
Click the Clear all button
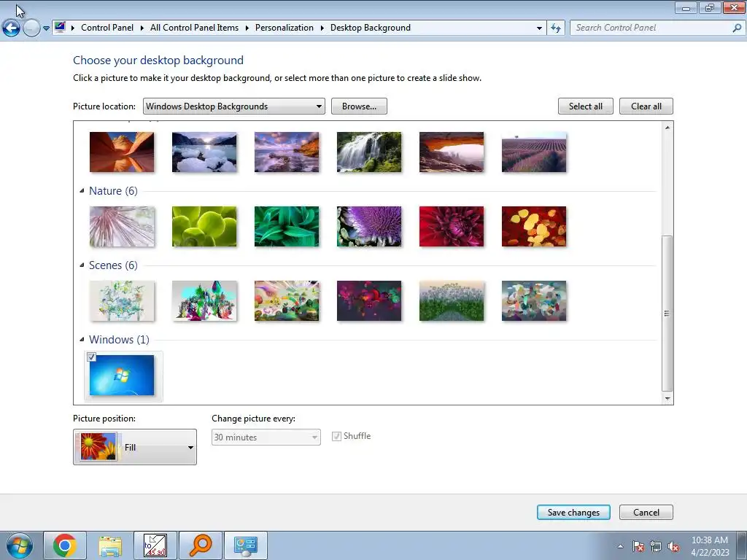(646, 106)
